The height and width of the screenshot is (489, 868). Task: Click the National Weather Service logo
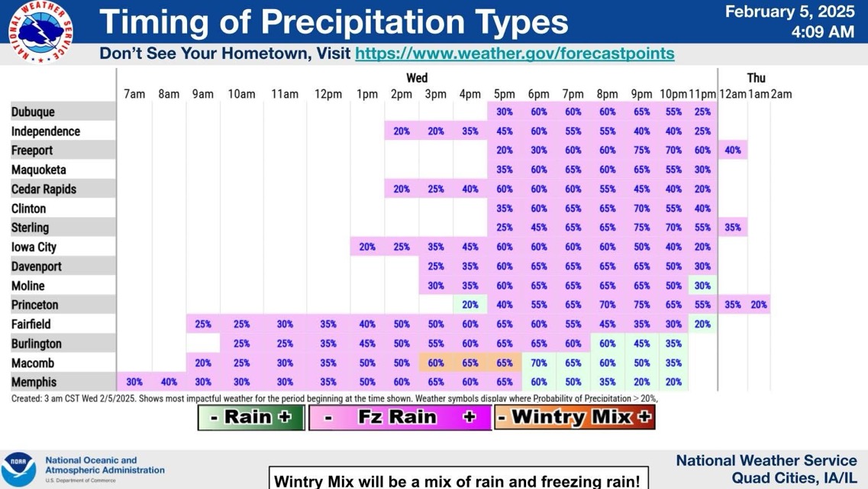40,32
